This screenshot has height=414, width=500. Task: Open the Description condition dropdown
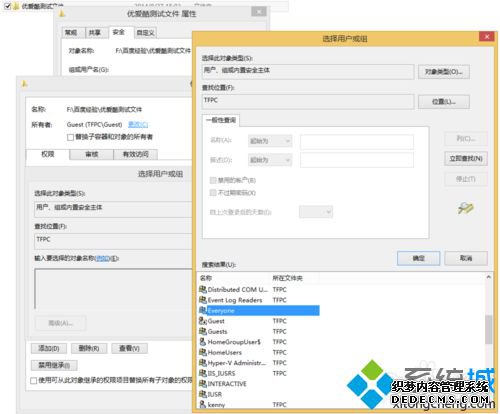(x=270, y=160)
